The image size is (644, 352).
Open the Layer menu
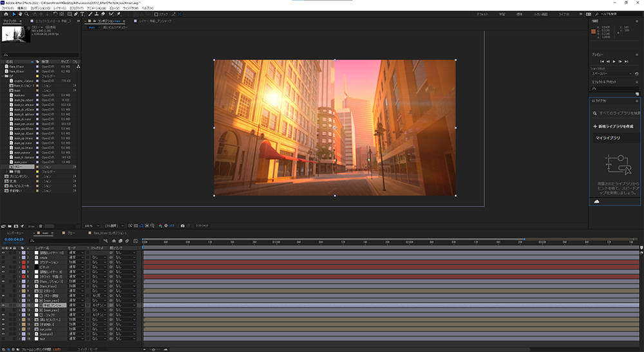point(60,8)
